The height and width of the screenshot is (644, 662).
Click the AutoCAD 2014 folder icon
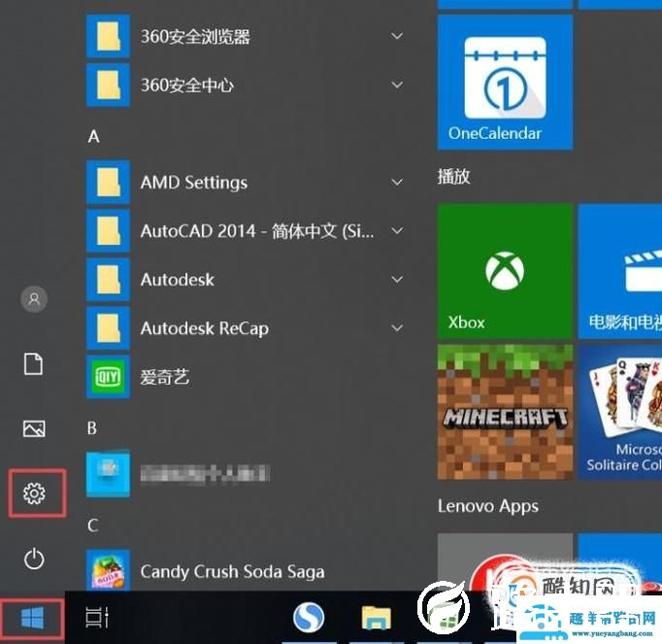click(x=108, y=231)
